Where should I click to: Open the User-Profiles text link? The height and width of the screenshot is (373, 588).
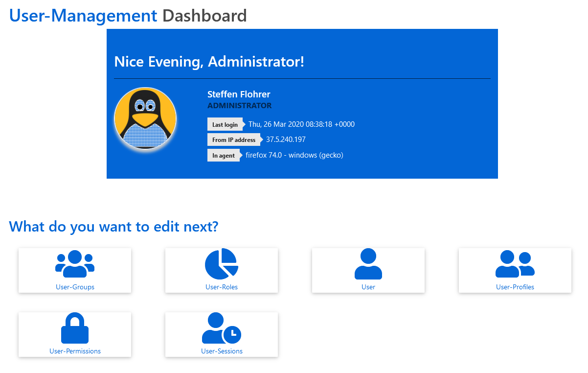click(x=515, y=287)
